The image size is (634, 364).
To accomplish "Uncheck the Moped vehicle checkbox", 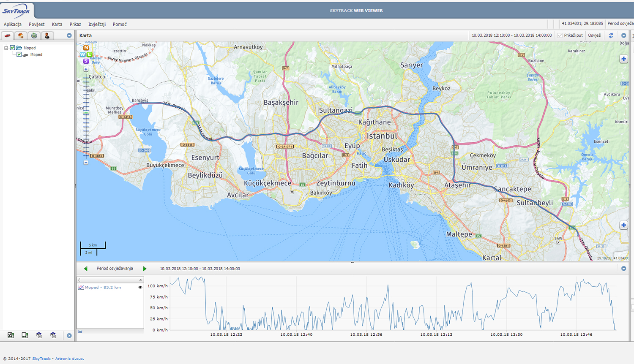I will [x=19, y=54].
